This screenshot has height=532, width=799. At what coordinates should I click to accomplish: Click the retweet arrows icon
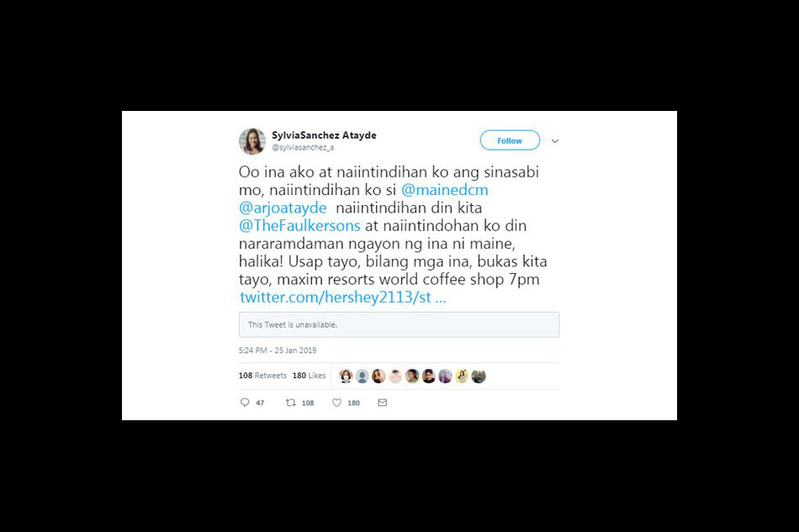click(x=290, y=403)
